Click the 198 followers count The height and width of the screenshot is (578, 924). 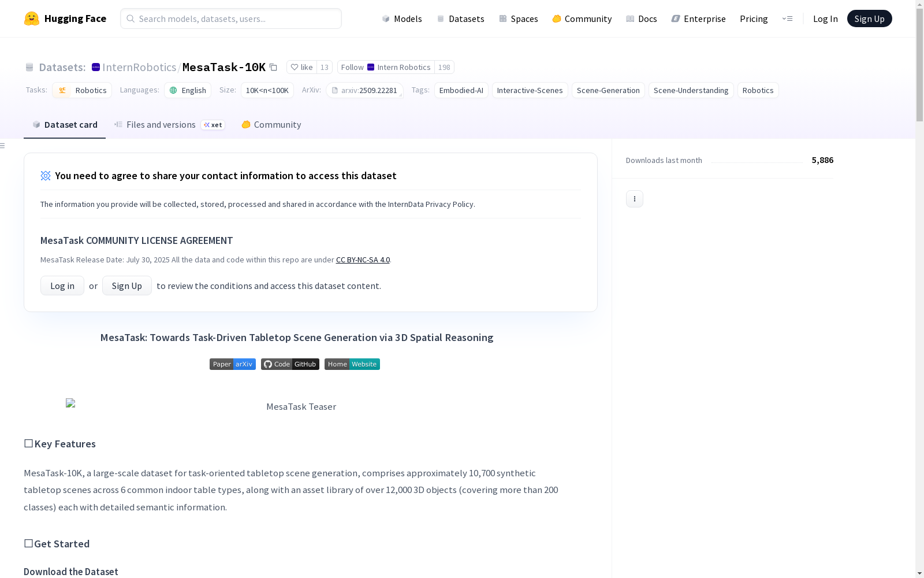point(444,67)
